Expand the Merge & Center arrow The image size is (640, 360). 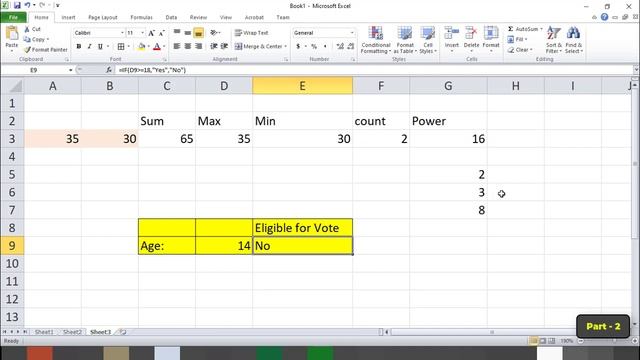[x=285, y=47]
